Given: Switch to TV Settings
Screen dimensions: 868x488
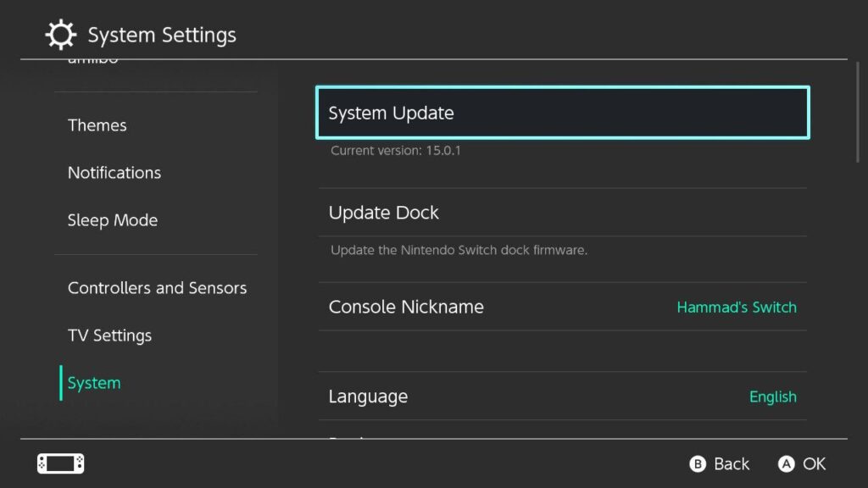Looking at the screenshot, I should coord(109,335).
